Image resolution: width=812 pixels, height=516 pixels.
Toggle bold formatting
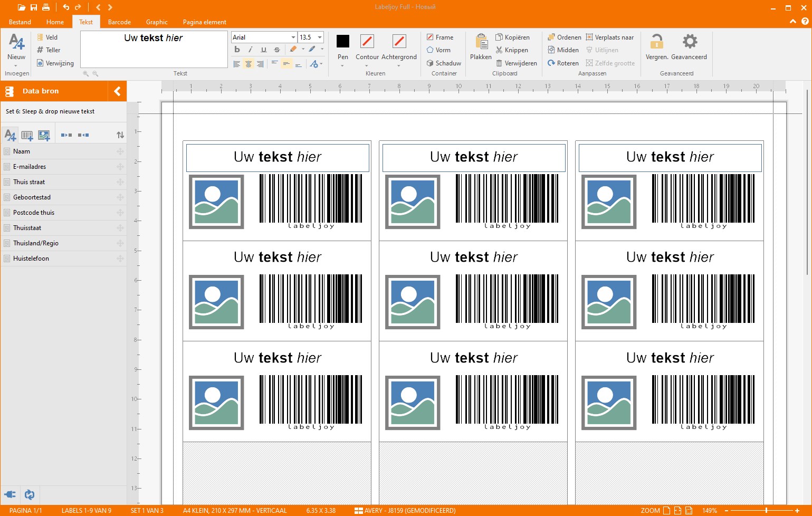pos(237,50)
